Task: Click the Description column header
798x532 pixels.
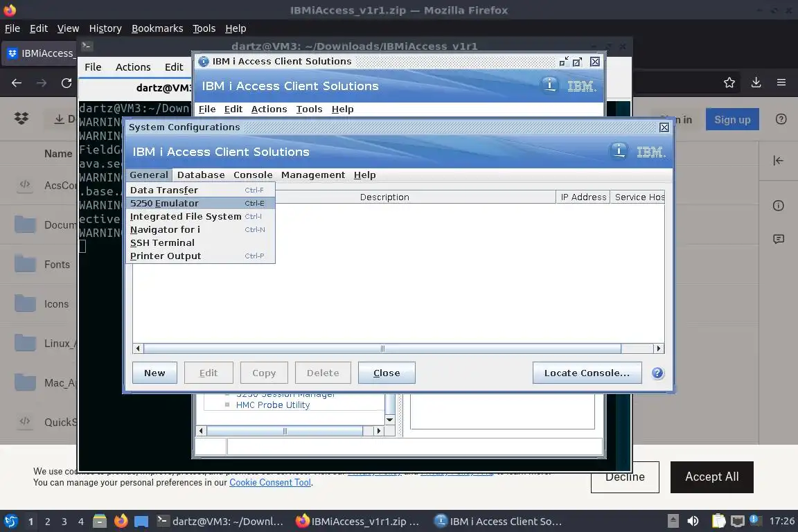Action: pyautogui.click(x=384, y=197)
